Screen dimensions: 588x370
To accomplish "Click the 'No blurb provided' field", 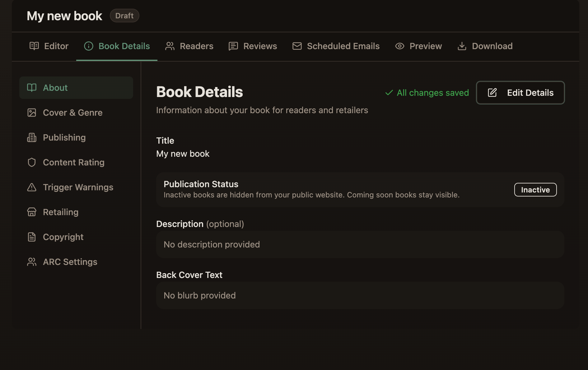I will pyautogui.click(x=360, y=295).
